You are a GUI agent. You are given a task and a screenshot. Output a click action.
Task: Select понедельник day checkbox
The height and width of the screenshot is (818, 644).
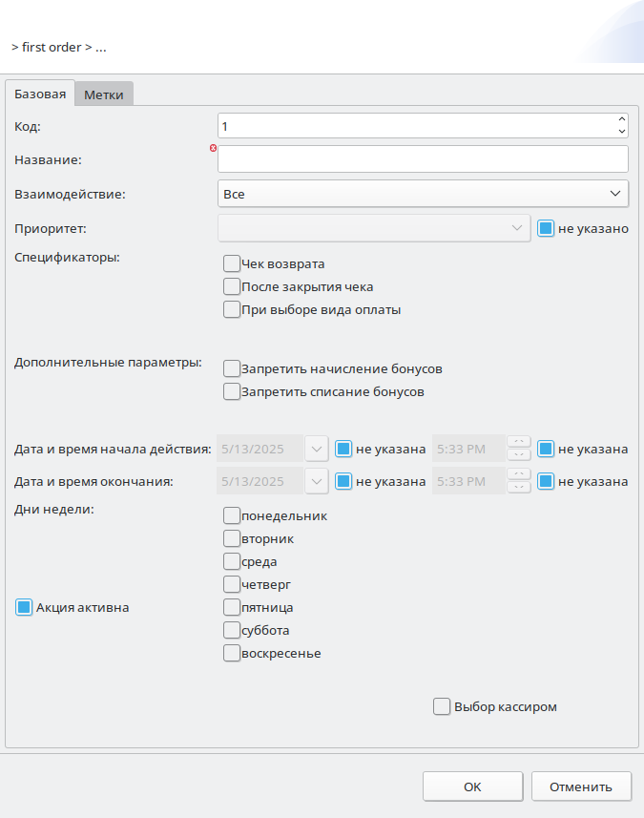[231, 515]
